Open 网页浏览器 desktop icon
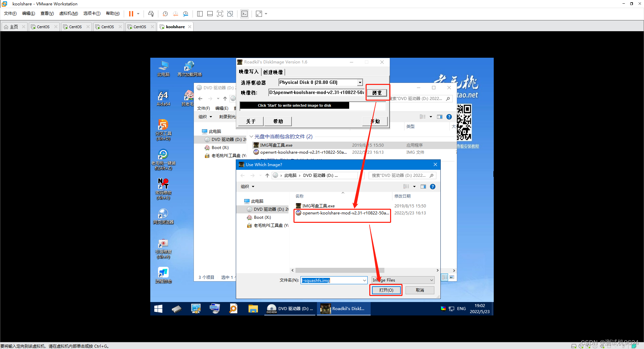Image resolution: width=644 pixels, height=349 pixels. coord(163,216)
